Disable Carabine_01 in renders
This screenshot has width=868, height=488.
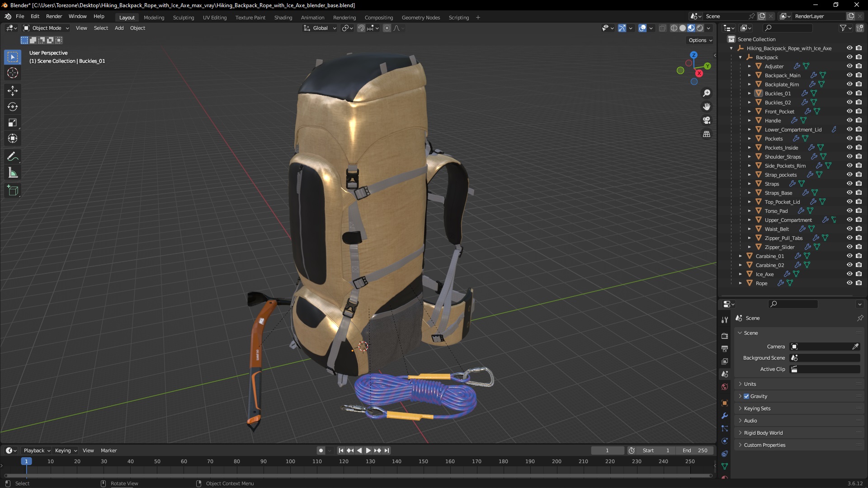click(859, 256)
